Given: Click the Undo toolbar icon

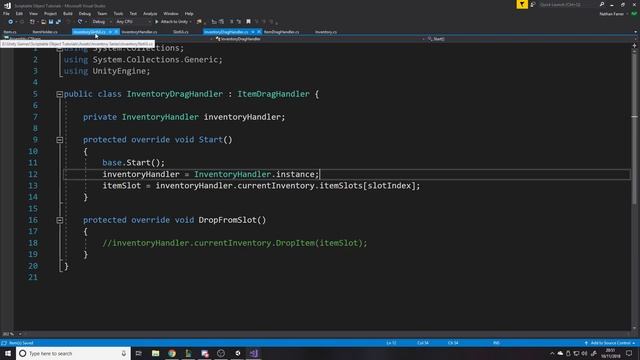Looking at the screenshot, I should pos(69,22).
